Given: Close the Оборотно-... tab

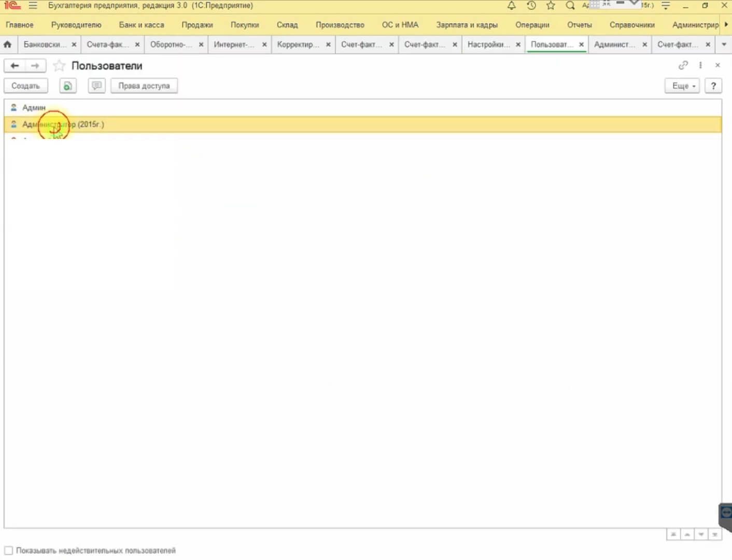Looking at the screenshot, I should (x=201, y=45).
